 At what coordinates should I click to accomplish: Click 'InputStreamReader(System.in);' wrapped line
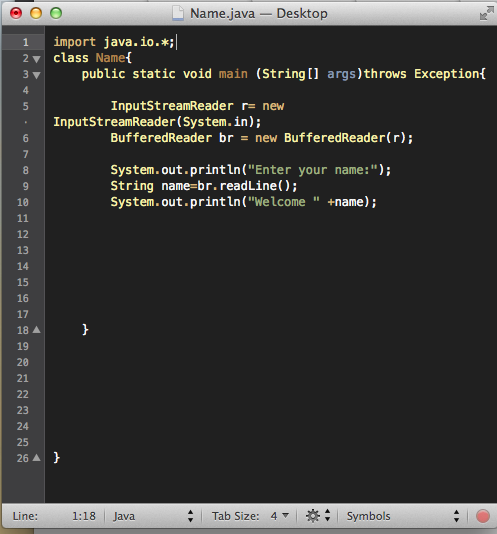[157, 122]
